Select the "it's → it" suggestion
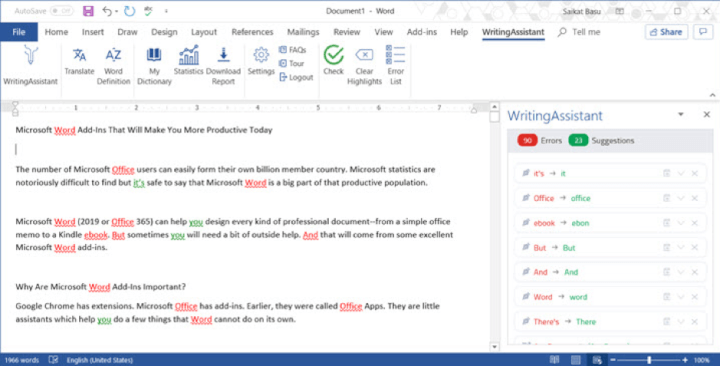This screenshot has height=366, width=720. (609, 173)
